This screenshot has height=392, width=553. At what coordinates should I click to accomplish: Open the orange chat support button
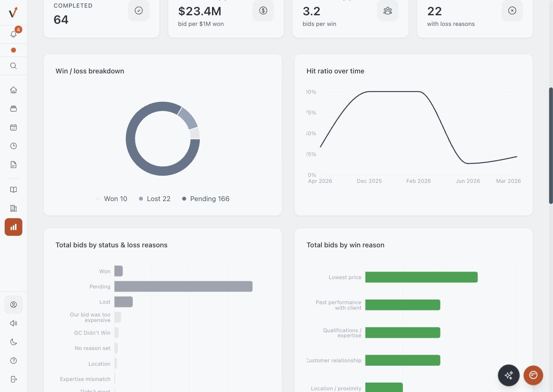tap(533, 375)
